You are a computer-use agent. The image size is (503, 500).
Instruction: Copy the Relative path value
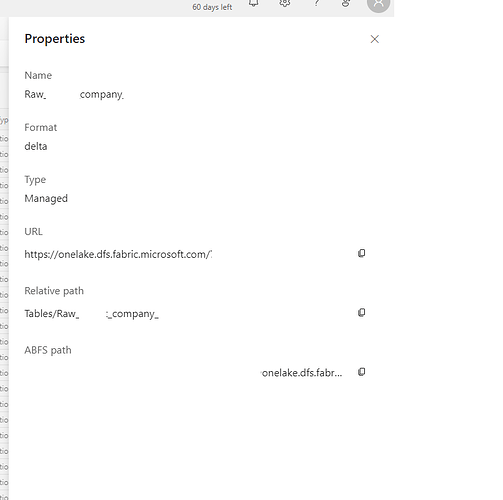tap(361, 313)
